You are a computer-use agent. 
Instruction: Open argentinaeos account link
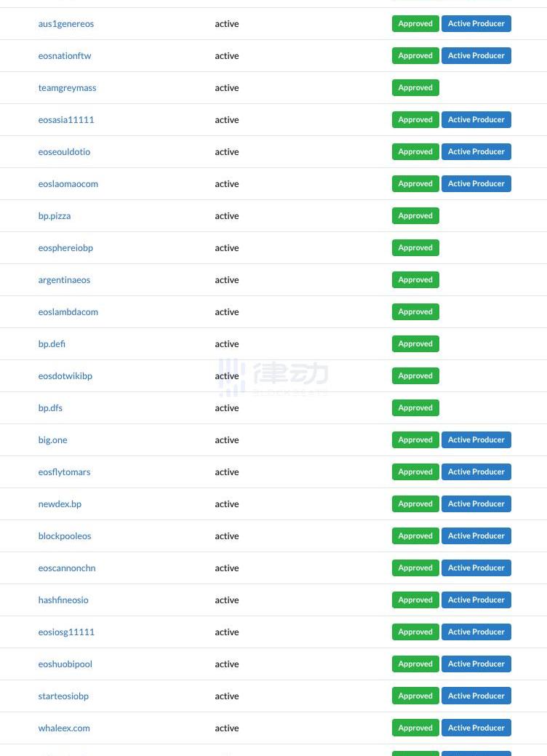(x=64, y=280)
